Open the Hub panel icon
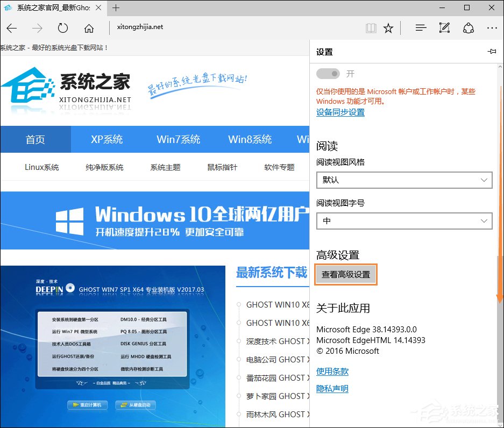This screenshot has width=504, height=428. coord(420,27)
